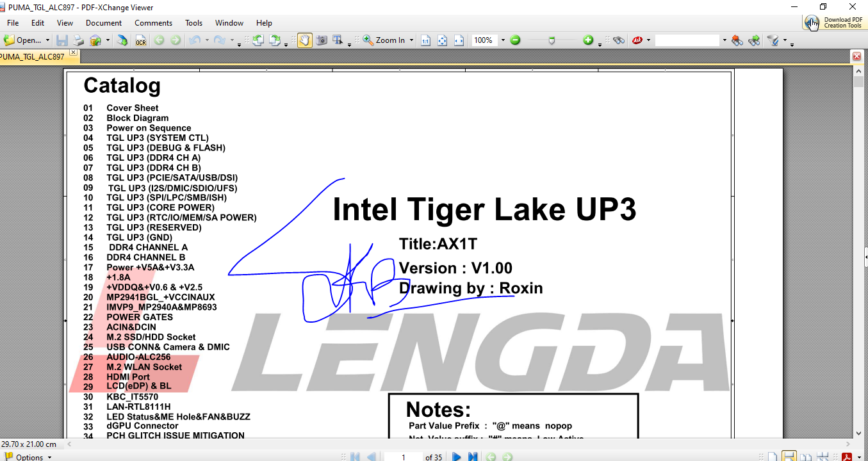Screen dimensions: 868x461
Task: Click the e-mail document toolbar icon
Action: tap(95, 40)
